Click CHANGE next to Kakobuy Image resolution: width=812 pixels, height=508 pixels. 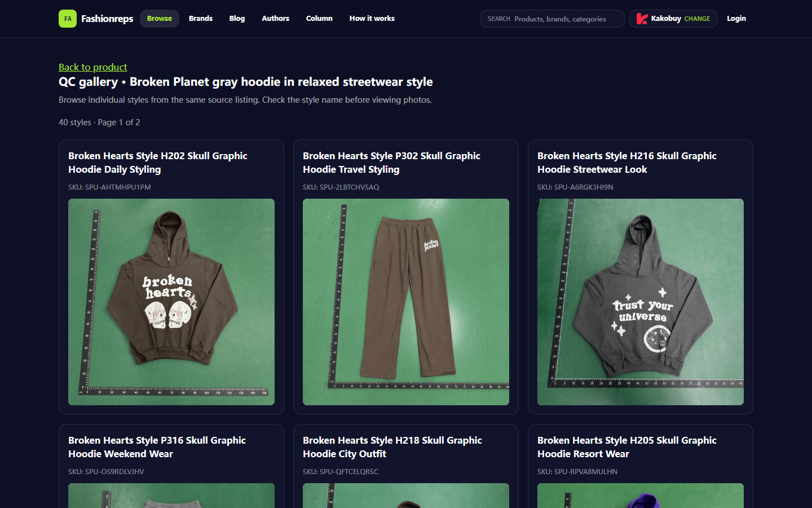point(697,19)
